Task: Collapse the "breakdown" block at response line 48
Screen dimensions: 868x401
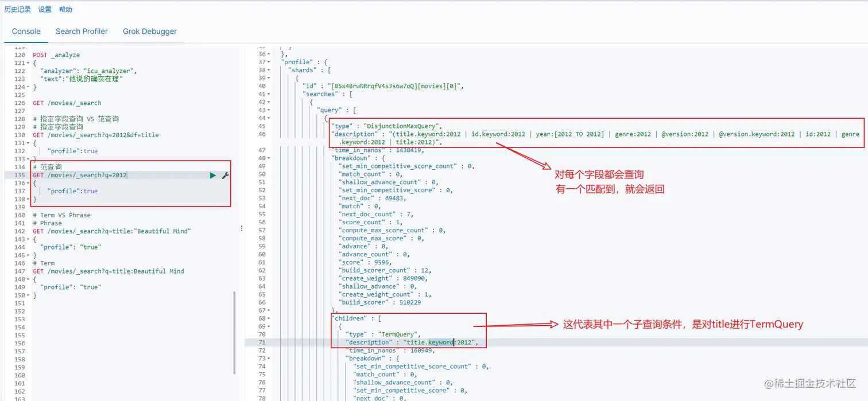Action: (x=269, y=158)
